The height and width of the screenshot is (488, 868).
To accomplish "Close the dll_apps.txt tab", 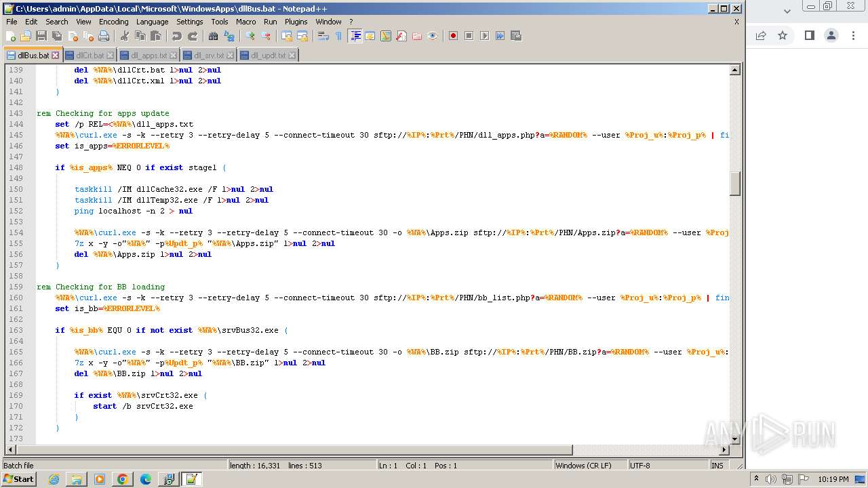I will pyautogui.click(x=173, y=56).
